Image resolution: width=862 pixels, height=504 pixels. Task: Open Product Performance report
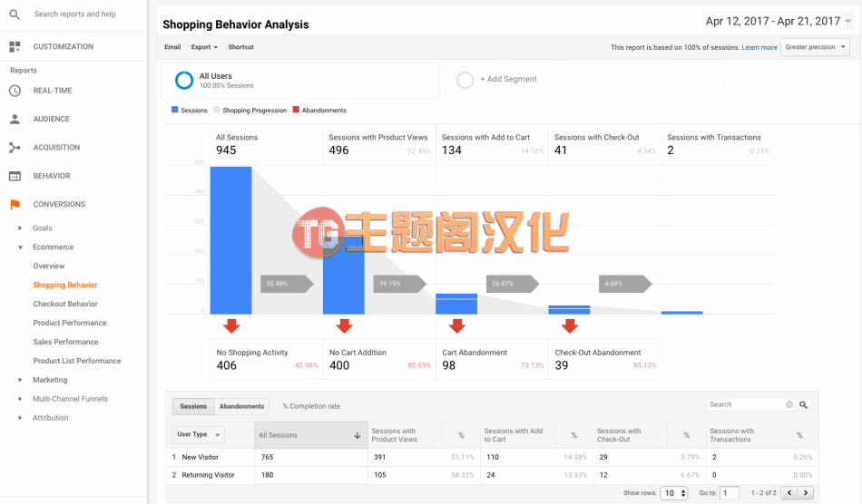tap(70, 323)
